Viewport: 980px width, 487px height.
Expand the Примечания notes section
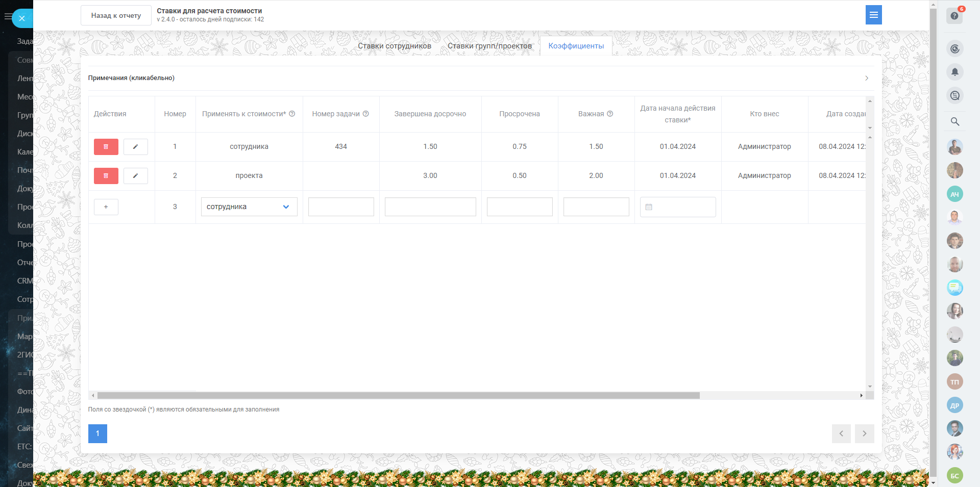pyautogui.click(x=480, y=78)
